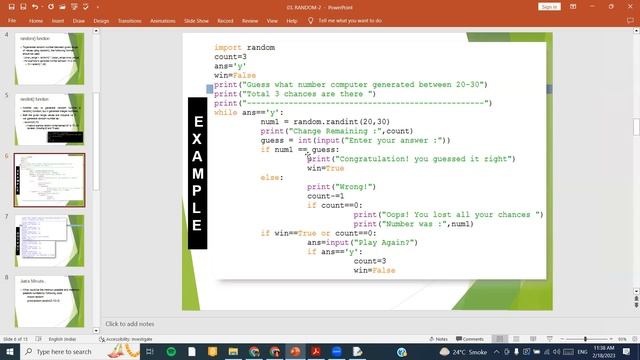Click the Previous Slide double-arrow button
This screenshot has width=640, height=360.
click(636, 299)
